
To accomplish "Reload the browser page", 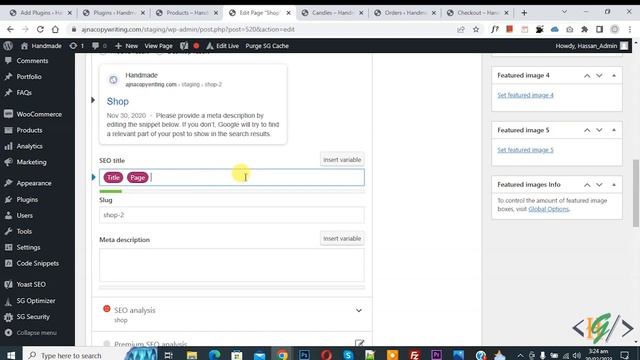I will pyautogui.click(x=40, y=29).
